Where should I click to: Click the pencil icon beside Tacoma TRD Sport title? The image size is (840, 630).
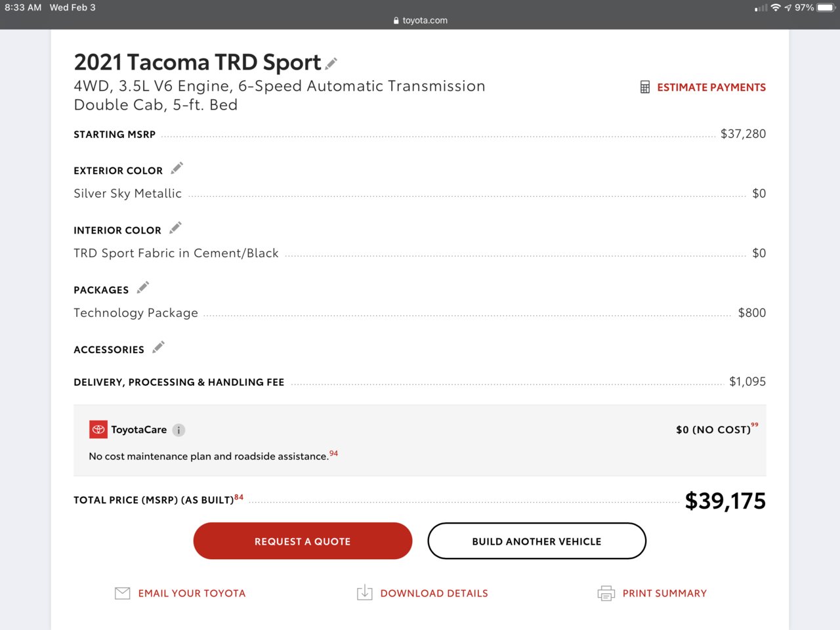pyautogui.click(x=331, y=64)
